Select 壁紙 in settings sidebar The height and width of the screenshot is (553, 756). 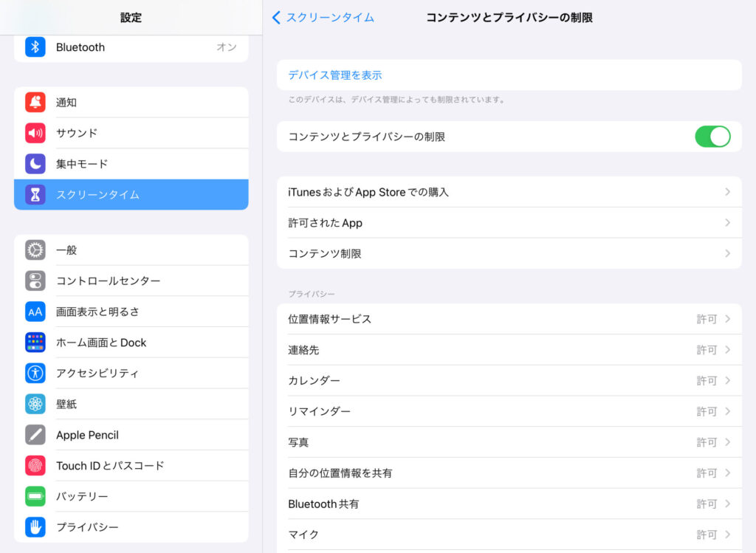pyautogui.click(x=66, y=405)
